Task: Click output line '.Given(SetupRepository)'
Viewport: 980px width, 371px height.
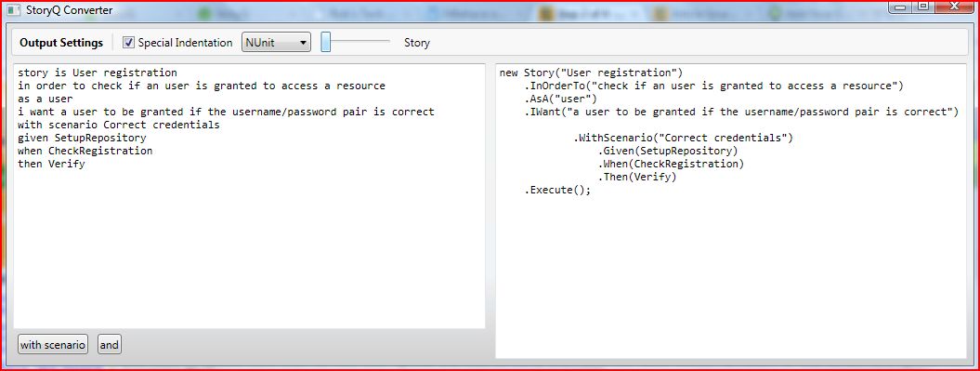Action: pos(668,152)
